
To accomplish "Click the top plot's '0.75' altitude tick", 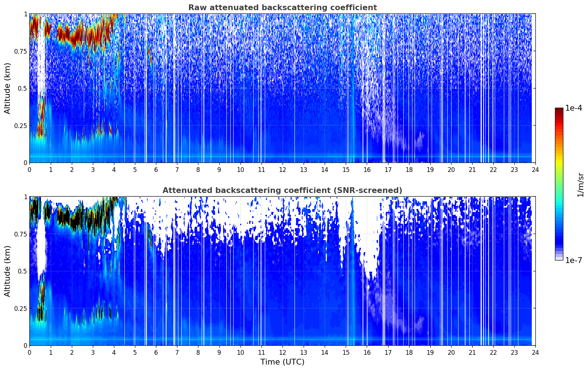I will pyautogui.click(x=21, y=51).
